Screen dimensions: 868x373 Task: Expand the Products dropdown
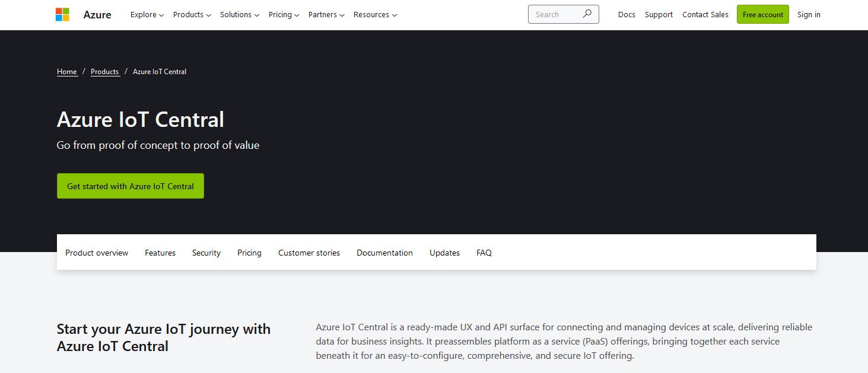192,14
